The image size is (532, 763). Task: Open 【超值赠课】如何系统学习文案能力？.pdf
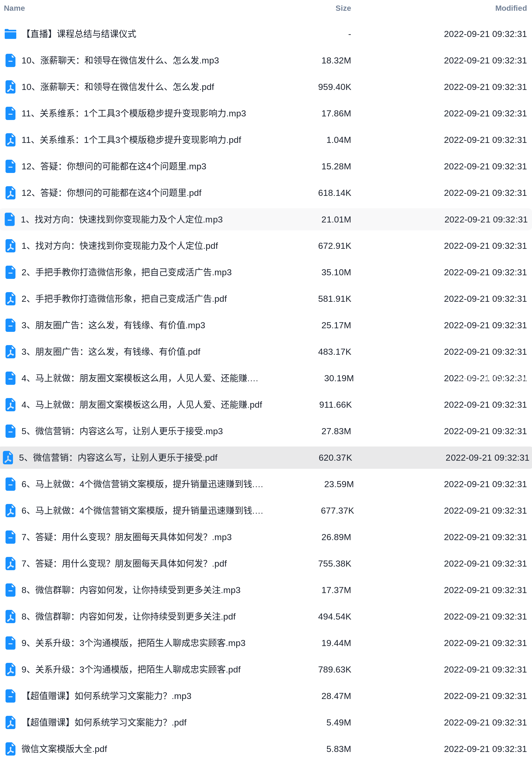[x=104, y=722]
